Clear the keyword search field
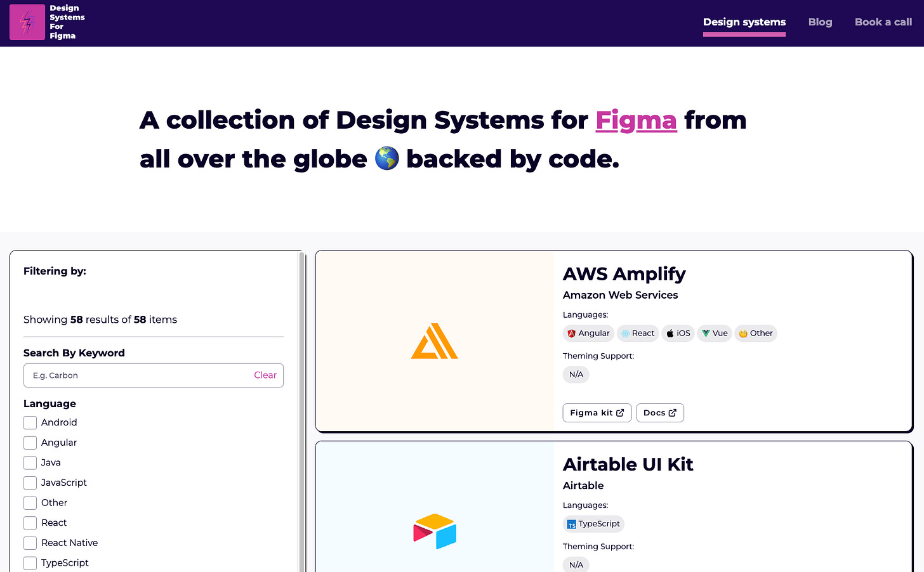The width and height of the screenshot is (924, 572). click(x=265, y=375)
